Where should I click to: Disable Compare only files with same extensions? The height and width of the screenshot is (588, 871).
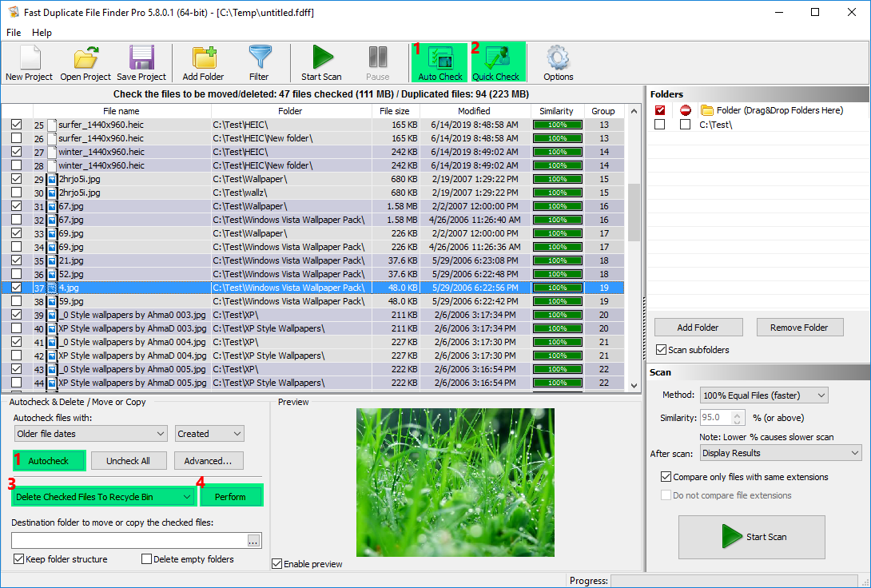pyautogui.click(x=666, y=477)
